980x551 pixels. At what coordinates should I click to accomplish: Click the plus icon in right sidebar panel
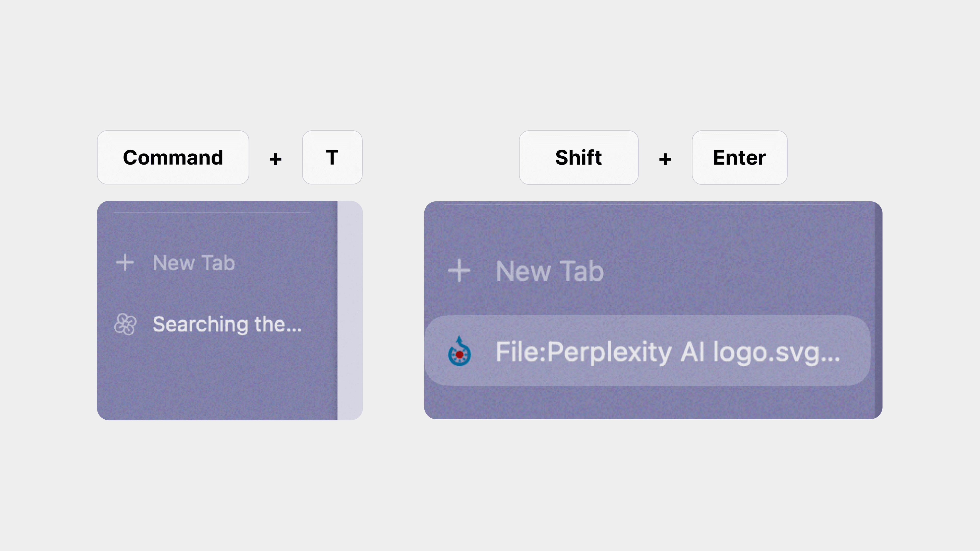click(459, 271)
